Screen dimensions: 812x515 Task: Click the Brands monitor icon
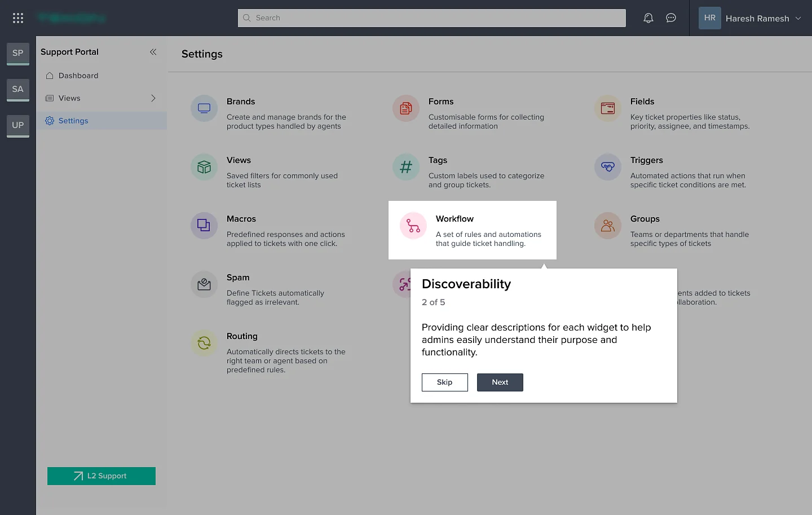click(x=204, y=108)
